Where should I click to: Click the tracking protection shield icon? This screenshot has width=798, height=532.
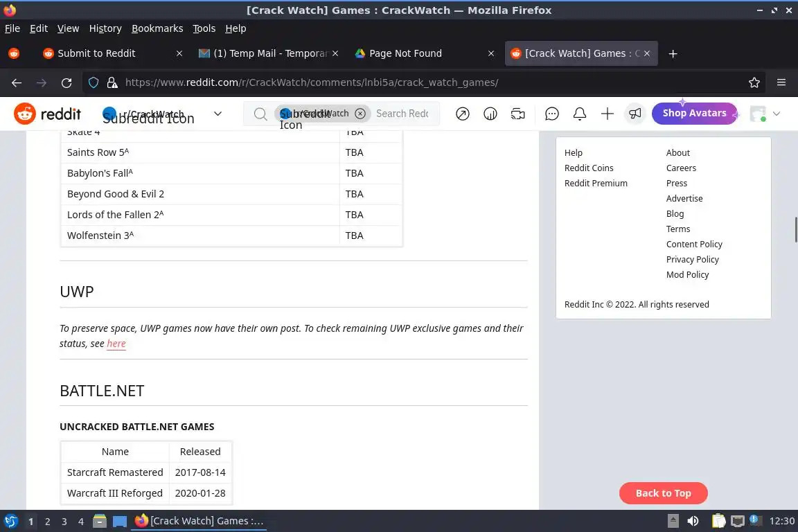[x=93, y=82]
